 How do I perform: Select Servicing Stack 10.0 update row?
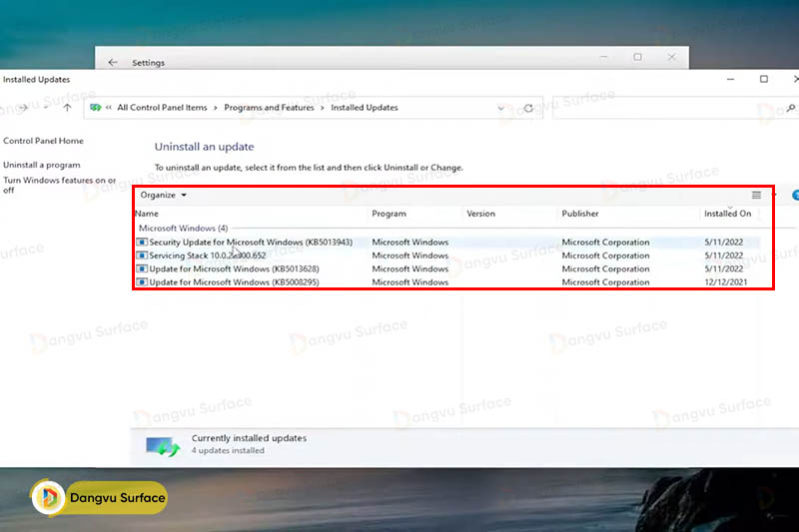pyautogui.click(x=447, y=256)
